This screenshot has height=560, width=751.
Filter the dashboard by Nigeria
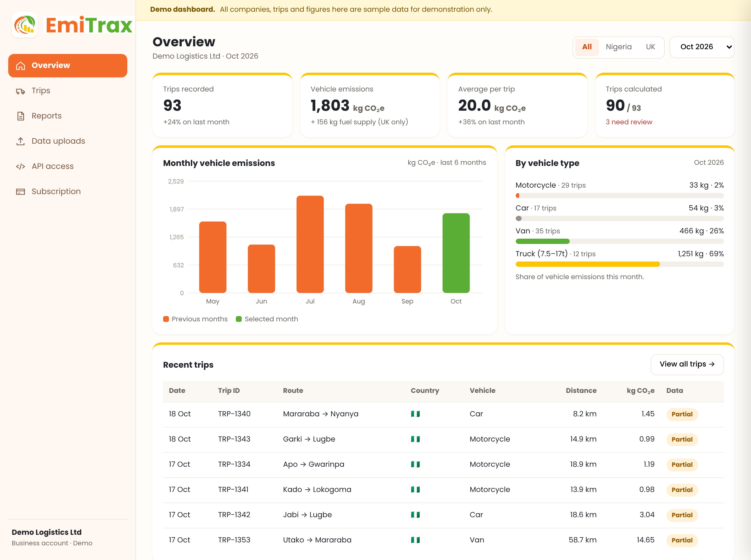(x=618, y=47)
